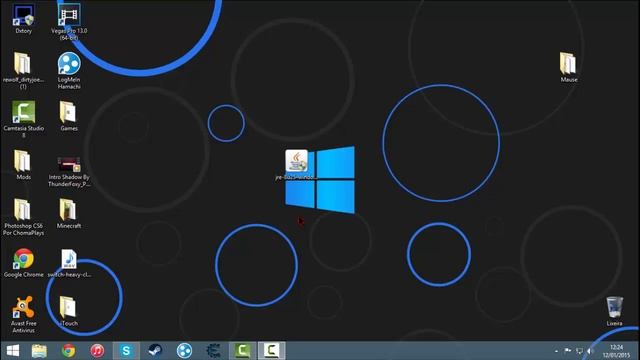640x360 pixels.
Task: Open the dark gear taskbar app
Action: coord(213,351)
